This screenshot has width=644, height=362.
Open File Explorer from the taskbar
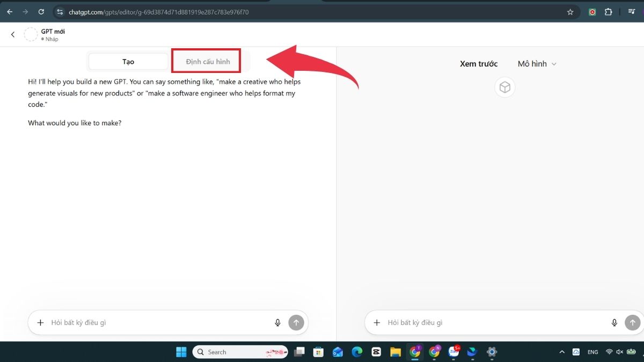tap(396, 352)
